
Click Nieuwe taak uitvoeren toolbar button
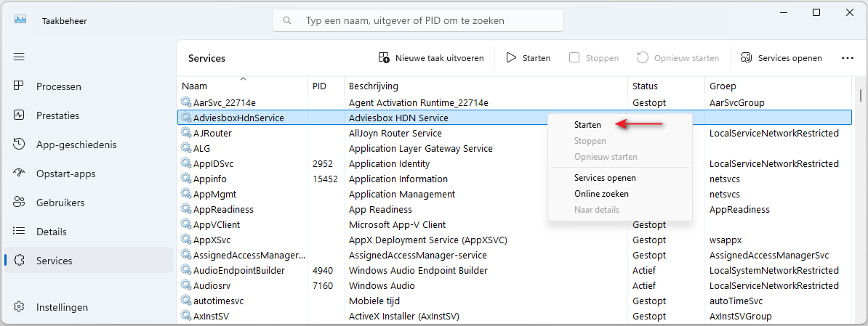(430, 58)
